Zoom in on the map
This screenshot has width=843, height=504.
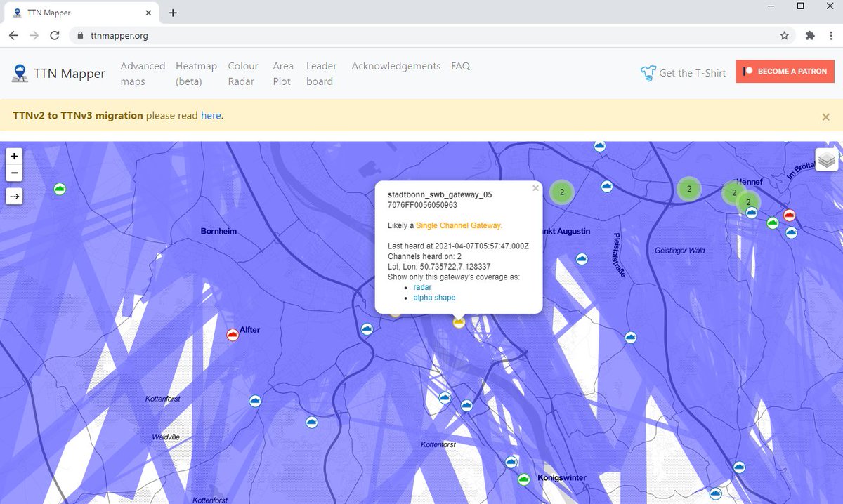(14, 157)
